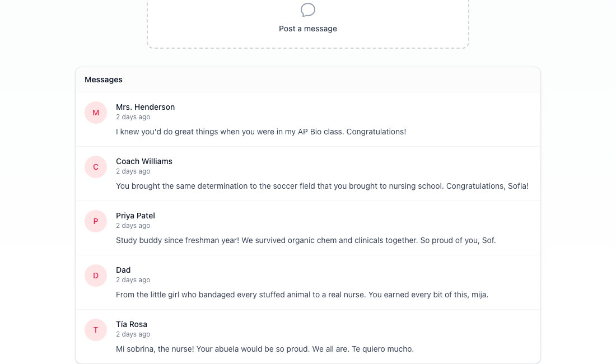This screenshot has width=616, height=364.
Task: Click the speech bubble icon above Post a message
Action: 307,10
